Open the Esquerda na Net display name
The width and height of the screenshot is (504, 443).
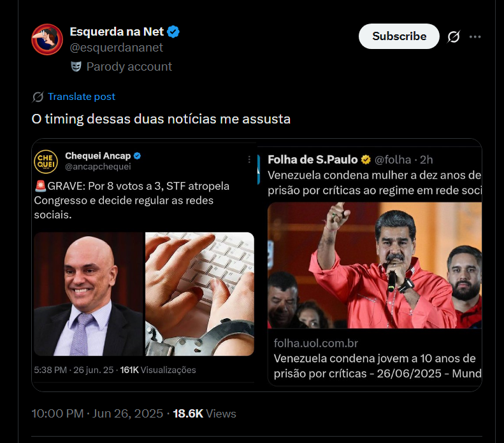coord(117,32)
